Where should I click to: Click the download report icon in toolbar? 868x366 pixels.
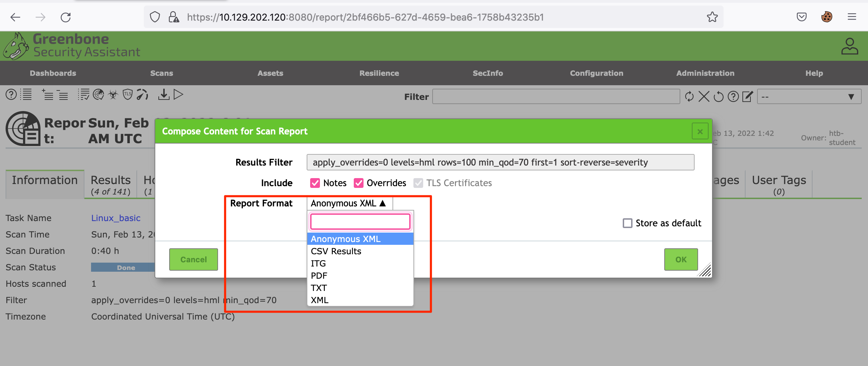point(163,95)
